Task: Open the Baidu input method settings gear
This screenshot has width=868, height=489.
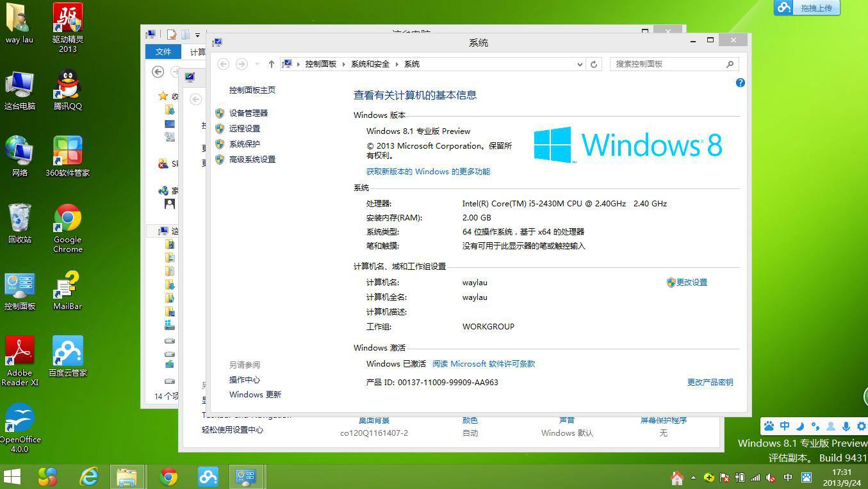Action: tap(861, 426)
